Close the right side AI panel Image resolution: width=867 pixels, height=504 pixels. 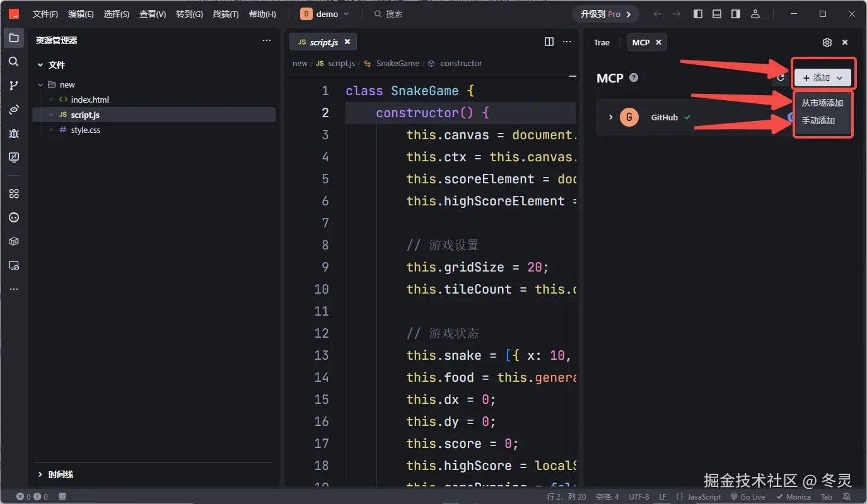pyautogui.click(x=845, y=42)
